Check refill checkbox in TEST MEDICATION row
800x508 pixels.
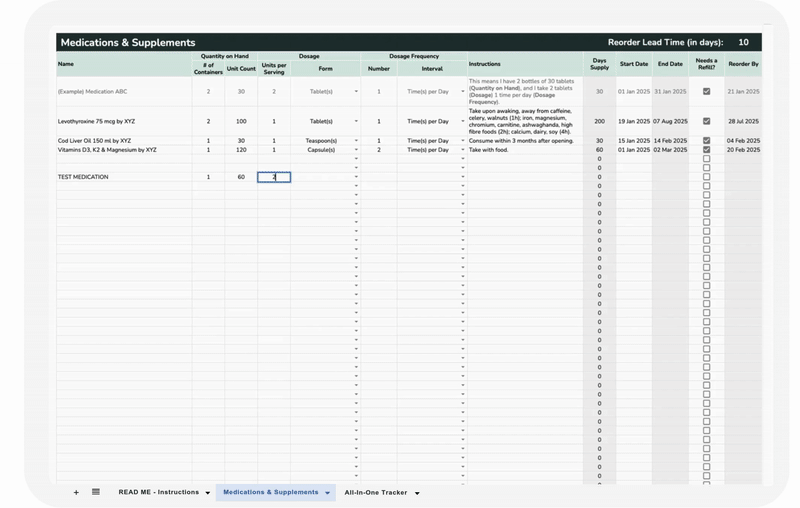coord(707,177)
